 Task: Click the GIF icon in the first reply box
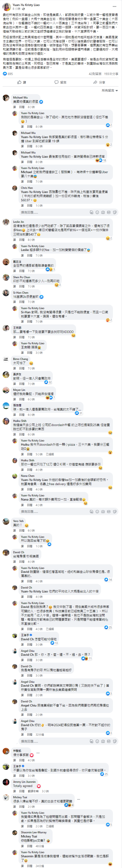pos(109,213)
